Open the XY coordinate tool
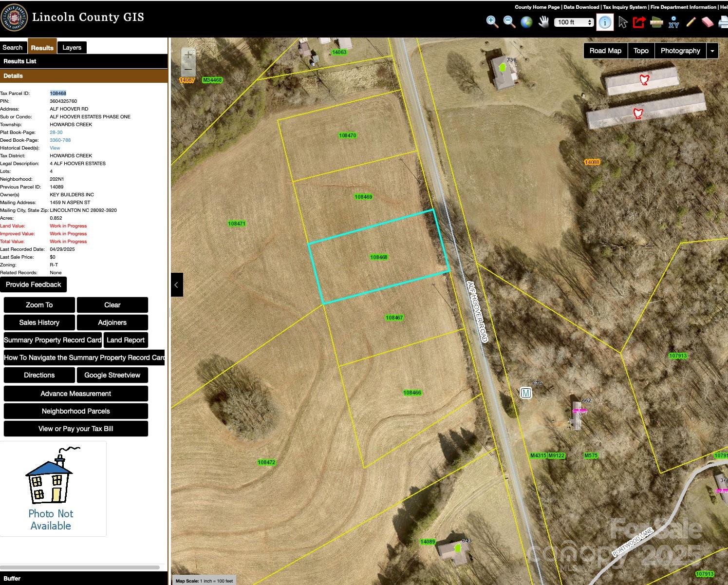Viewport: 728px width, 585px height. click(x=674, y=22)
